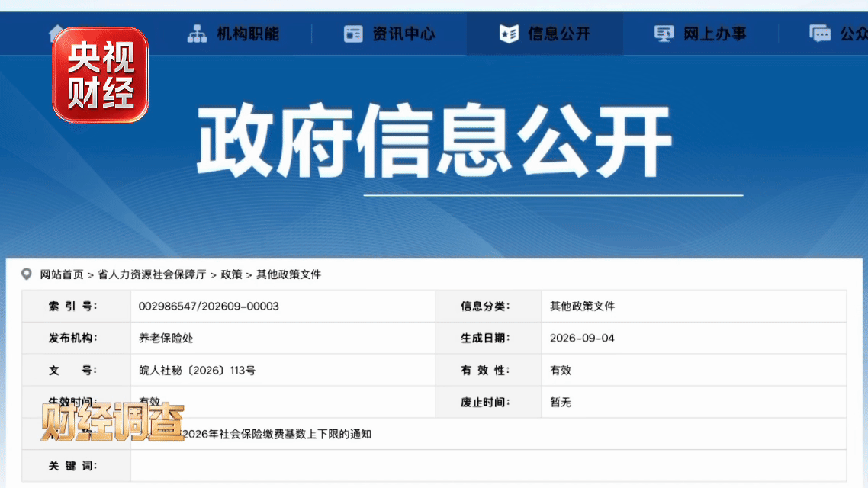Screen dimensions: 868x488
Task: Click the 信息公开 book icon
Action: 509,34
